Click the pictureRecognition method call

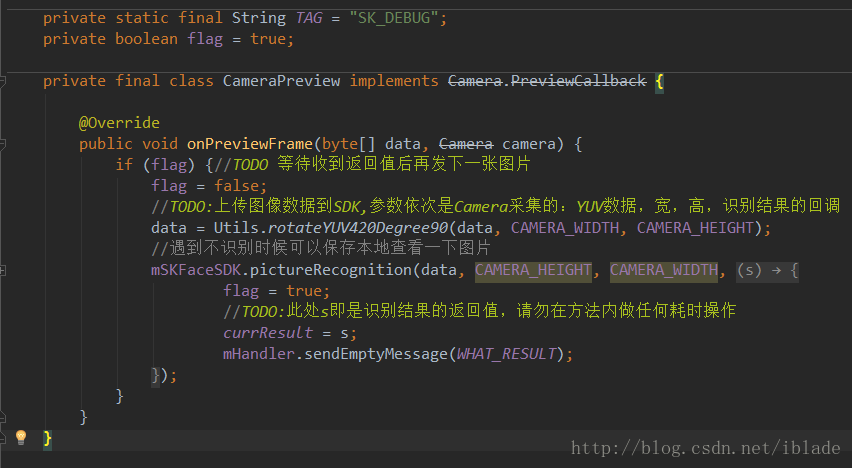click(331, 270)
